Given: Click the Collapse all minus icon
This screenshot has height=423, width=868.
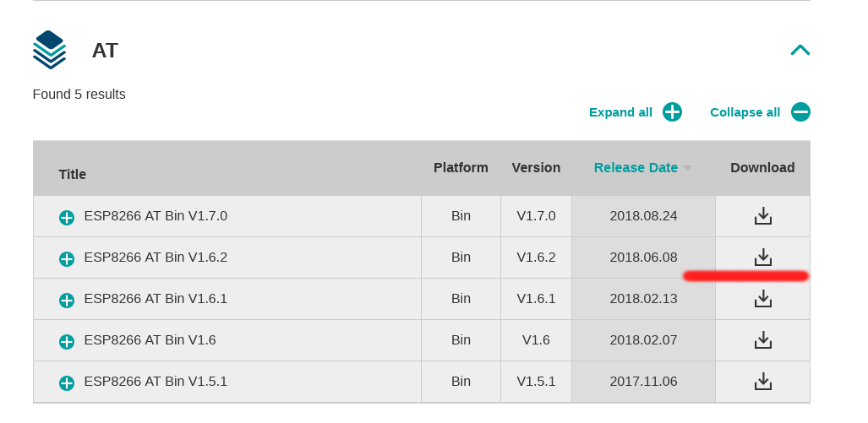Looking at the screenshot, I should (x=800, y=112).
